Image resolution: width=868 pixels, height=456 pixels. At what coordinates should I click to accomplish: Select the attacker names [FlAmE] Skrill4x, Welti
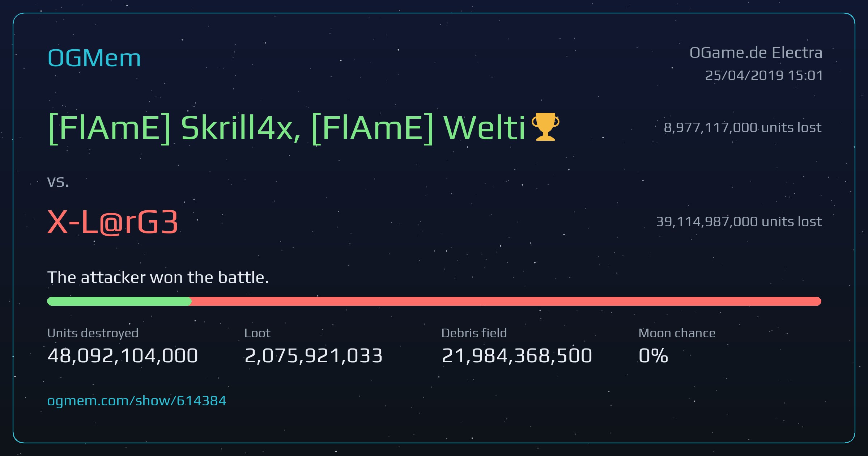286,127
